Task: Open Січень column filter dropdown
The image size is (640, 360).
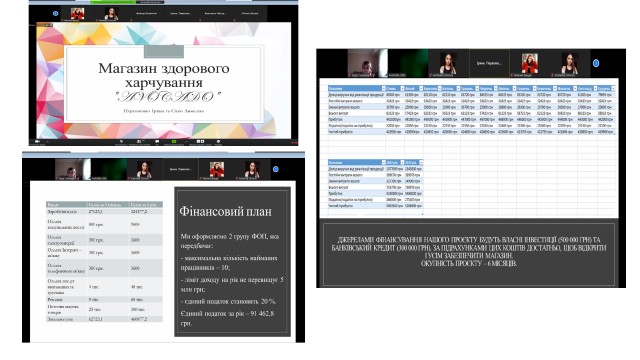Action: [402, 89]
